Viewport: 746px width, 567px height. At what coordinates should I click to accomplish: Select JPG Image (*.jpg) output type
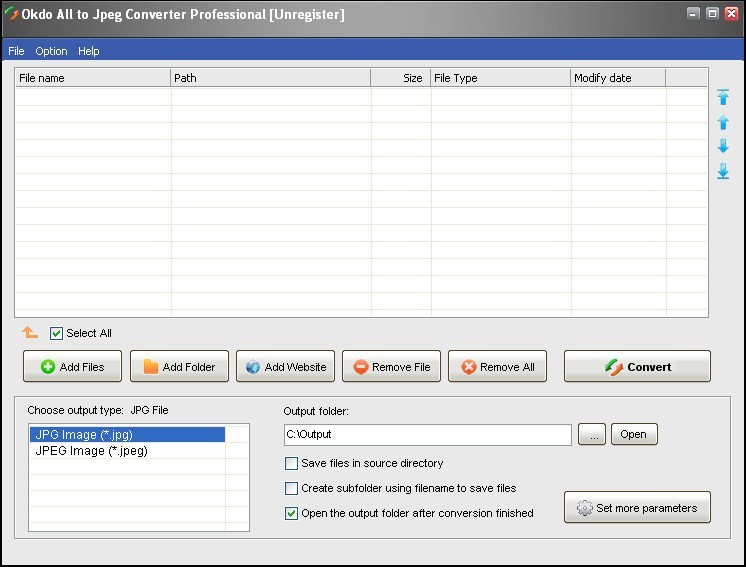pyautogui.click(x=127, y=434)
